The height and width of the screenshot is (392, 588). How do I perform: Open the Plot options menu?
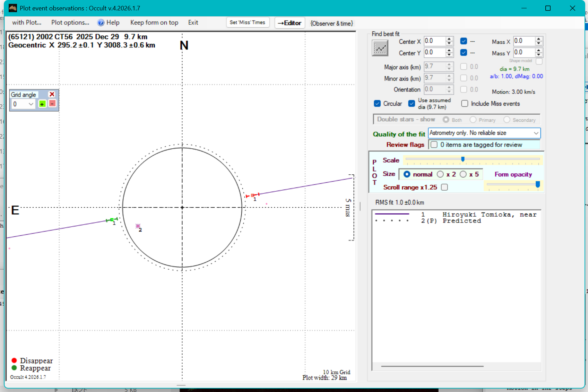tap(70, 23)
